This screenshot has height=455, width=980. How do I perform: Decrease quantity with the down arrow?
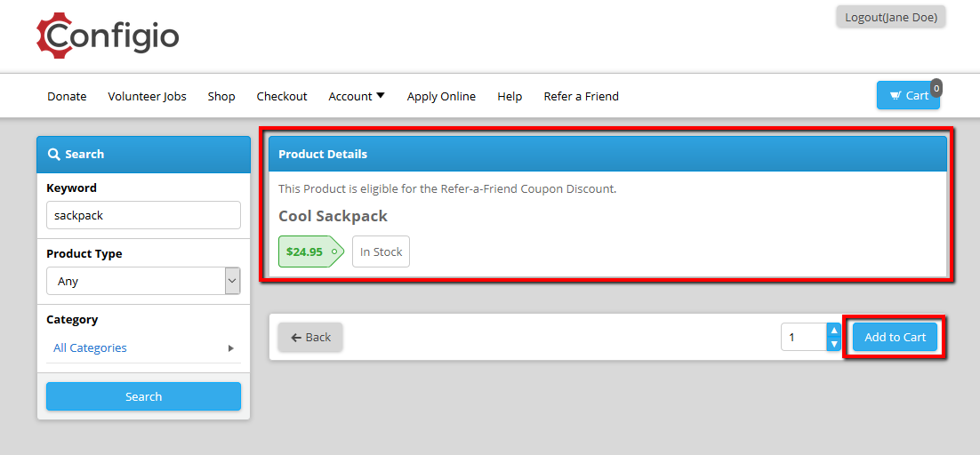(x=833, y=344)
